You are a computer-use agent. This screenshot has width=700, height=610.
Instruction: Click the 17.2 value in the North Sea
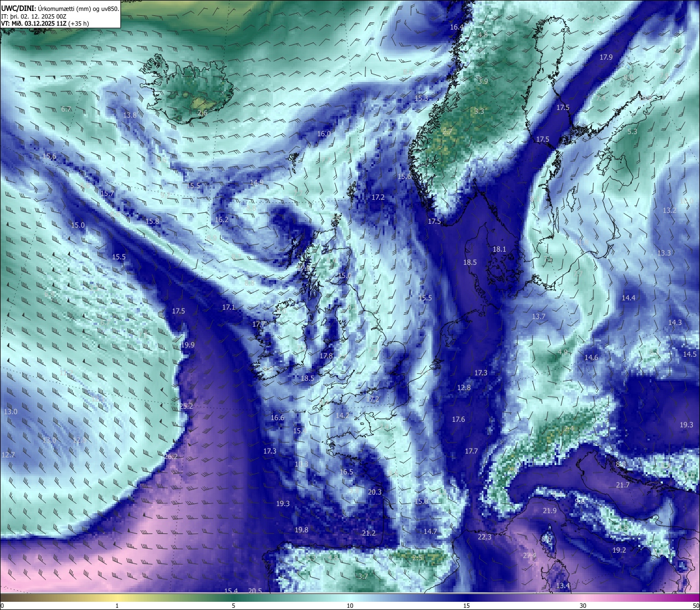tap(378, 197)
